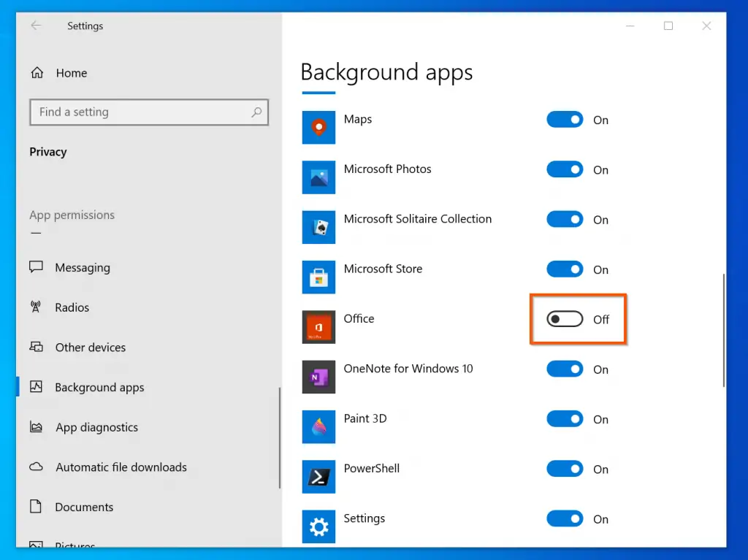Image resolution: width=748 pixels, height=560 pixels.
Task: Click the Microsoft Photos app icon
Action: coord(318,177)
